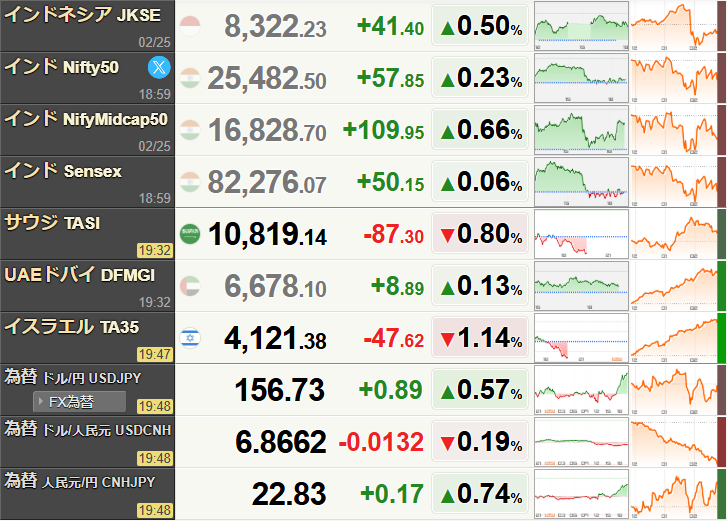Click the 25,482.50 Nifty50 price value

pos(267,78)
